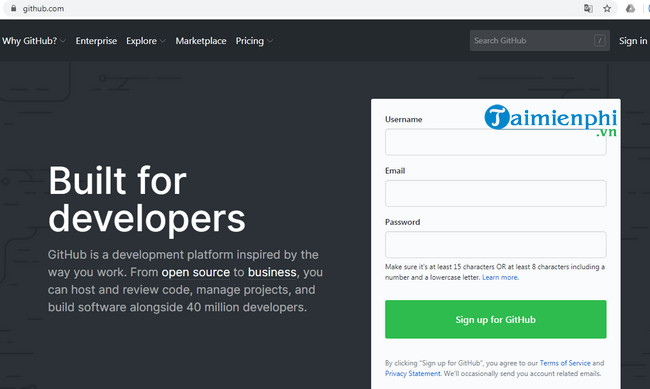The image size is (650, 389).
Task: Open the Privacy Statement link
Action: click(412, 373)
